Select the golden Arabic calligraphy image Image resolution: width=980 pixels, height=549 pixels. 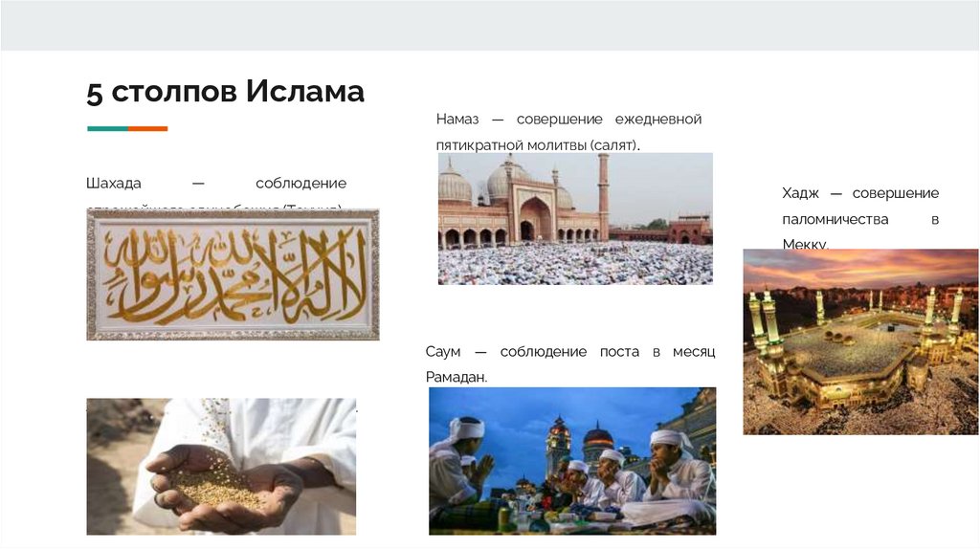coord(233,274)
